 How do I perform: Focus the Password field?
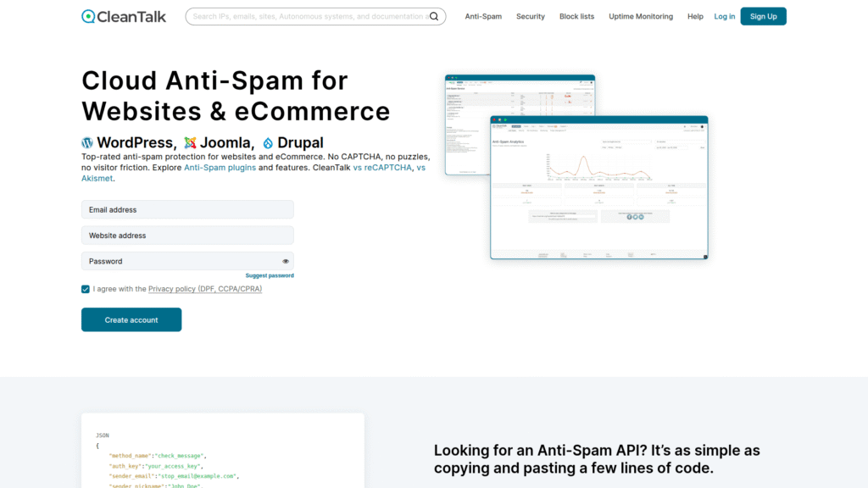click(x=187, y=261)
